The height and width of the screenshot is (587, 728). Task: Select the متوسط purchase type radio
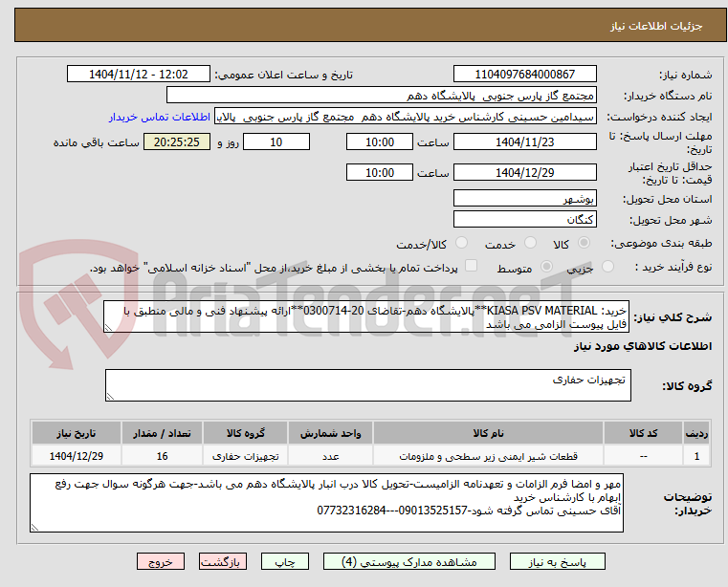546,267
